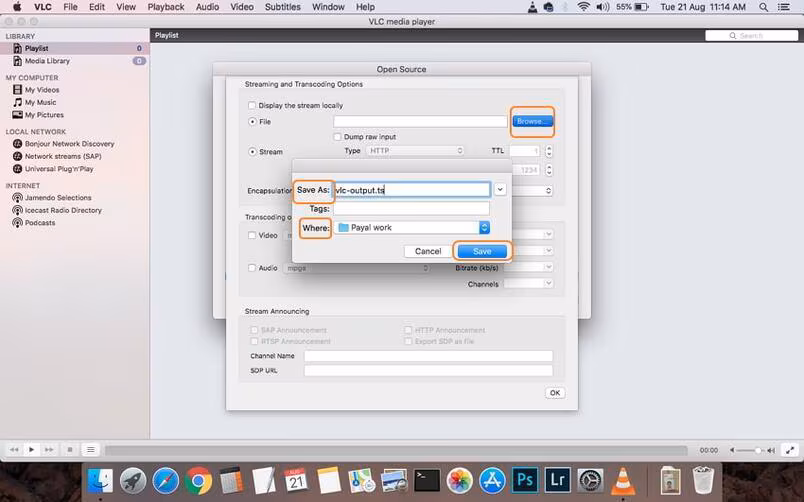Open the stream Type HTTP dropdown
The image size is (804, 502).
pos(415,151)
